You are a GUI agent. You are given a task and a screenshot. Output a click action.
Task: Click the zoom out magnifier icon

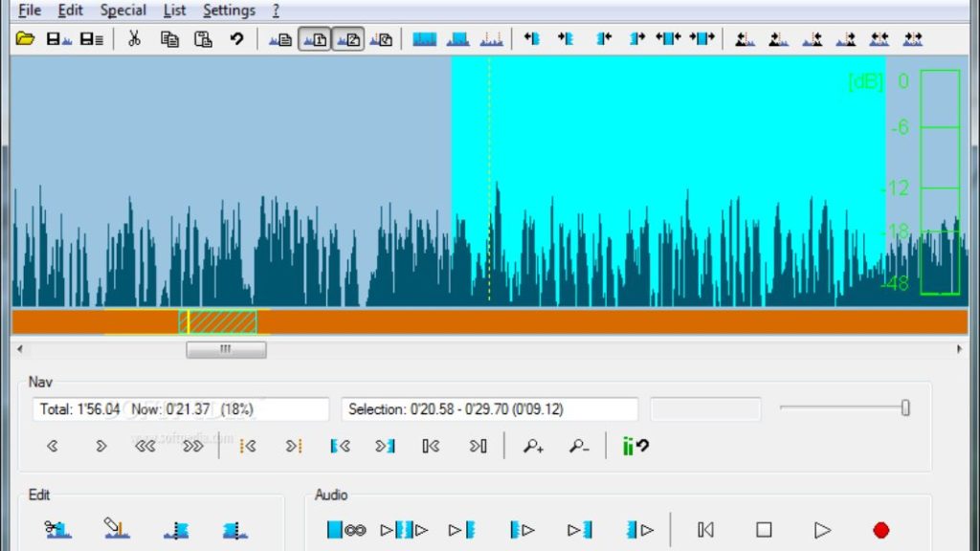coord(578,446)
